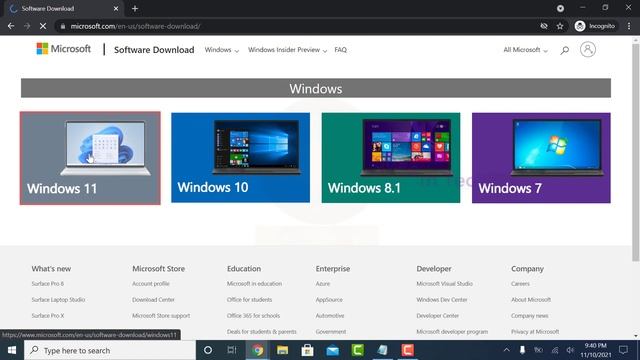This screenshot has width=640, height=360.
Task: Select the Windows 11 tile
Action: point(90,158)
